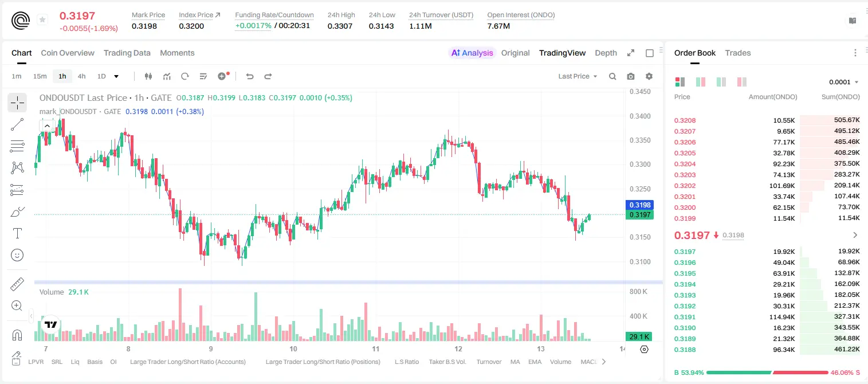The height and width of the screenshot is (384, 868).
Task: Switch to the Trades tab
Action: 737,53
